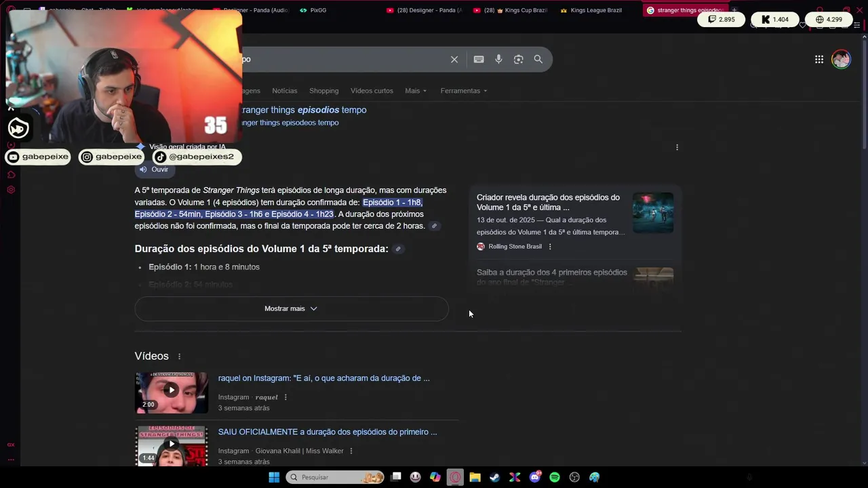868x488 pixels.
Task: Click the Kick viewer count 1.404
Action: (774, 20)
